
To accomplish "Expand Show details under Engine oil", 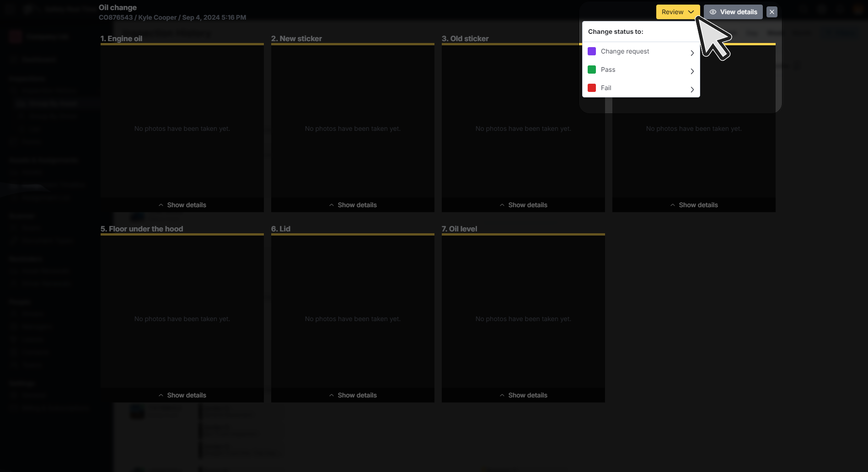I will [x=182, y=205].
